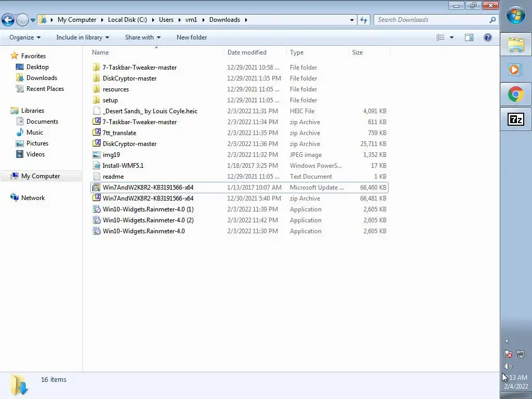This screenshot has height=399, width=532.
Task: Open Explorer help icon
Action: click(x=487, y=37)
